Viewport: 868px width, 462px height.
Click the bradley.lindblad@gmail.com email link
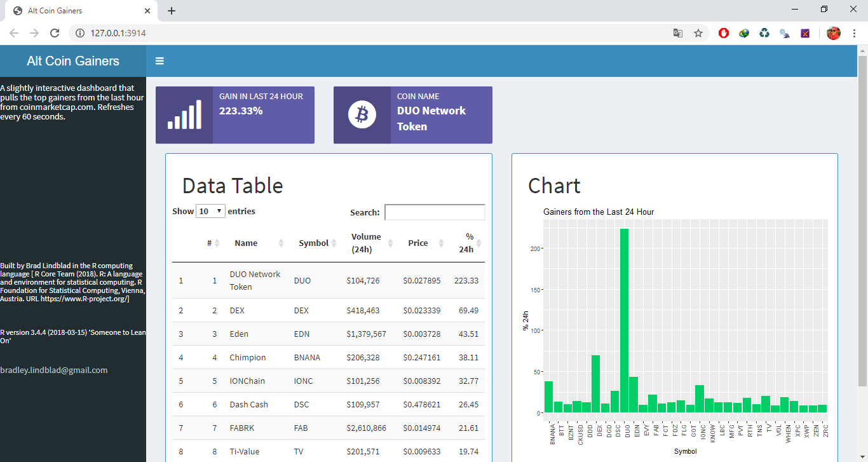pyautogui.click(x=54, y=370)
